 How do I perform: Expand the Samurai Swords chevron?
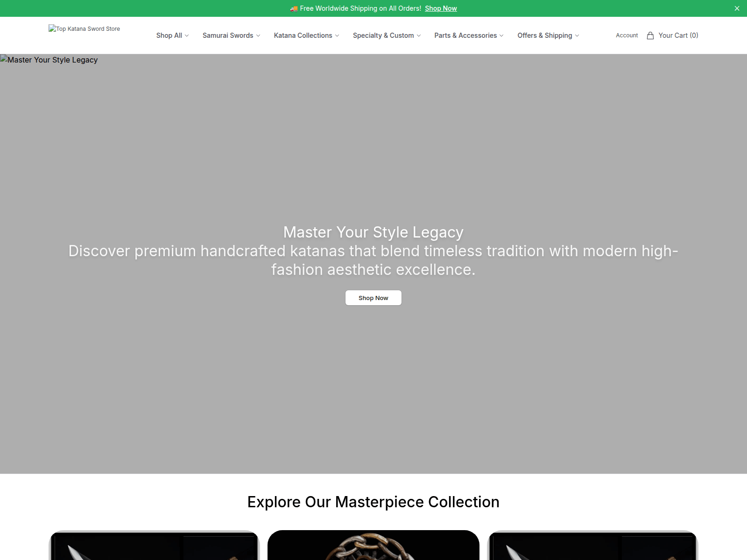click(258, 35)
